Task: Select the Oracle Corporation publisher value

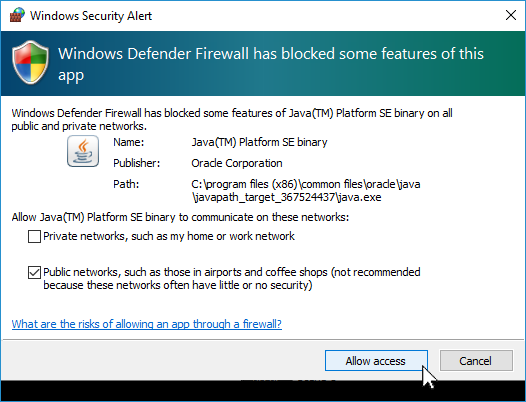Action: 237,163
